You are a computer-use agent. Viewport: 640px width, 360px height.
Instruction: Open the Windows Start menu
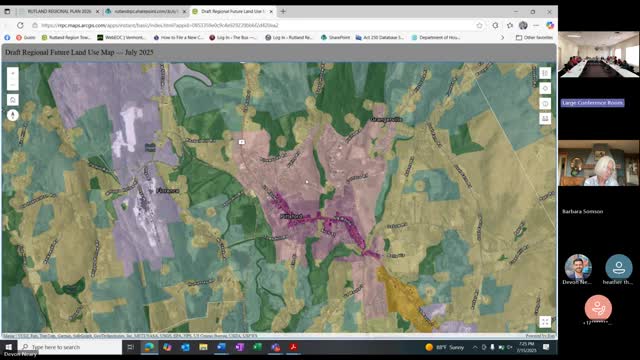pos(8,347)
